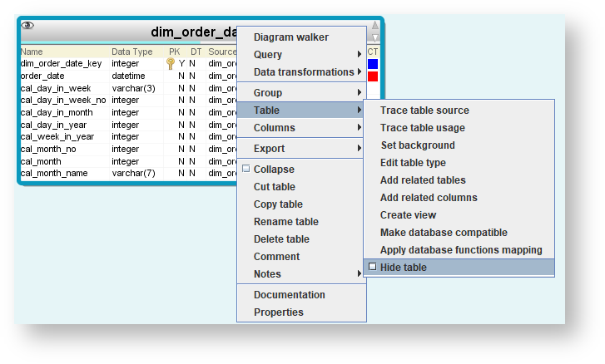Open Documentation from context menu
Image resolution: width=605 pixels, height=364 pixels.
[301, 295]
